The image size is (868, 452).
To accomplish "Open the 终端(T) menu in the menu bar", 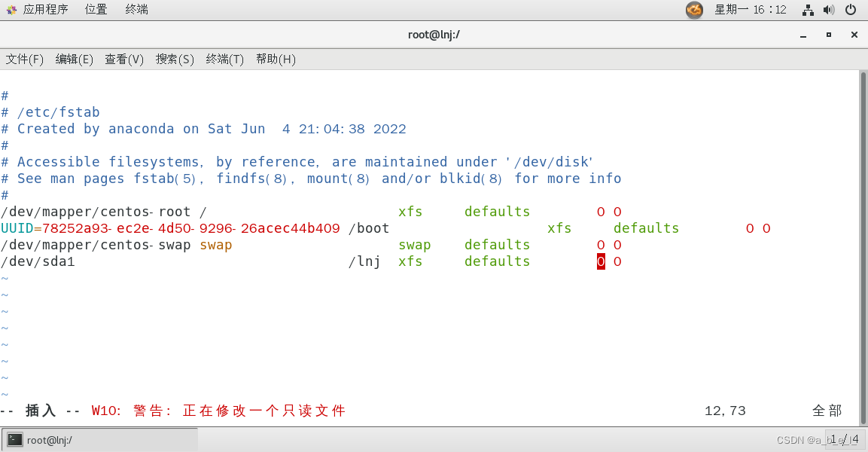I will coord(224,59).
